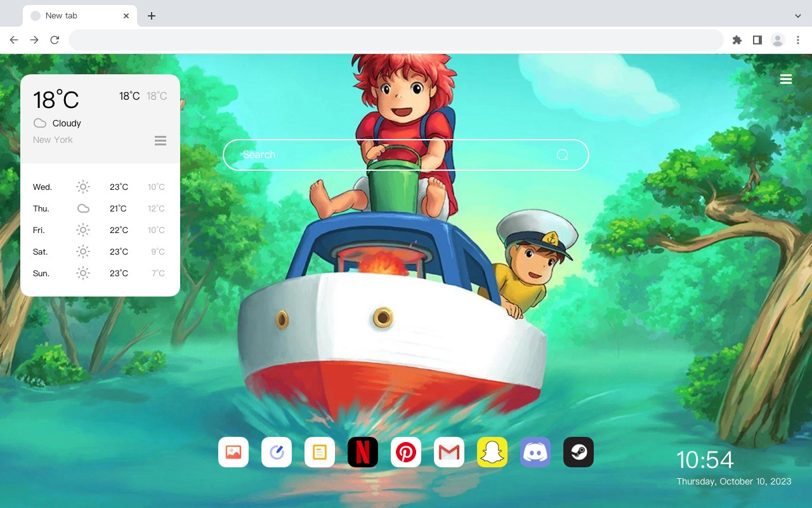The image size is (812, 508).
Task: Expand the tab search chevron
Action: pyautogui.click(x=798, y=16)
